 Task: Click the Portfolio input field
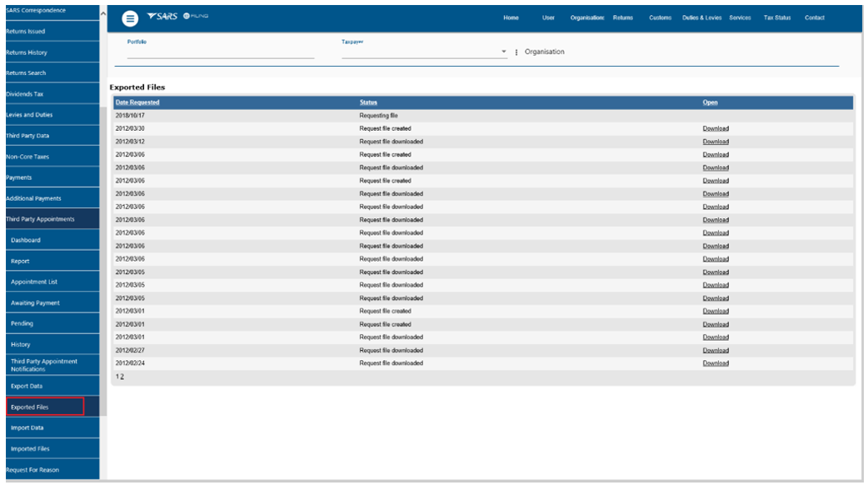[x=220, y=52]
